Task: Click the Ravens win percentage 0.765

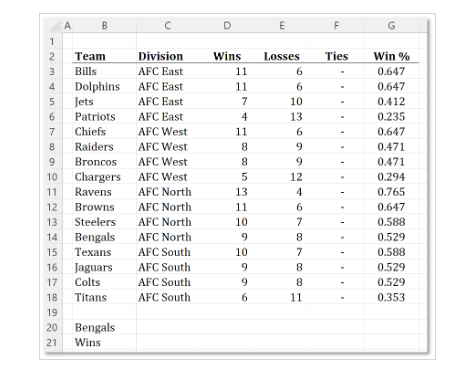Action: (391, 192)
